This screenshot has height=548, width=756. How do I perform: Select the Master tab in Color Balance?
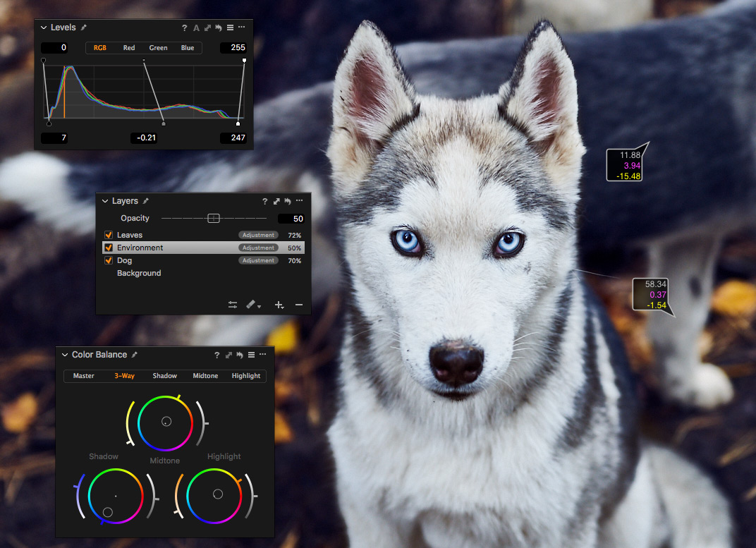pyautogui.click(x=83, y=376)
